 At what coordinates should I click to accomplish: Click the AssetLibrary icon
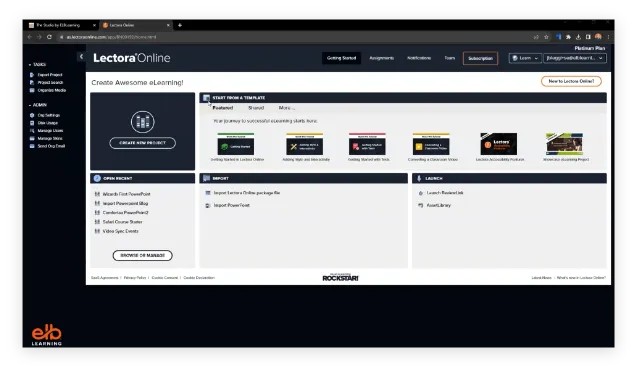(x=421, y=206)
